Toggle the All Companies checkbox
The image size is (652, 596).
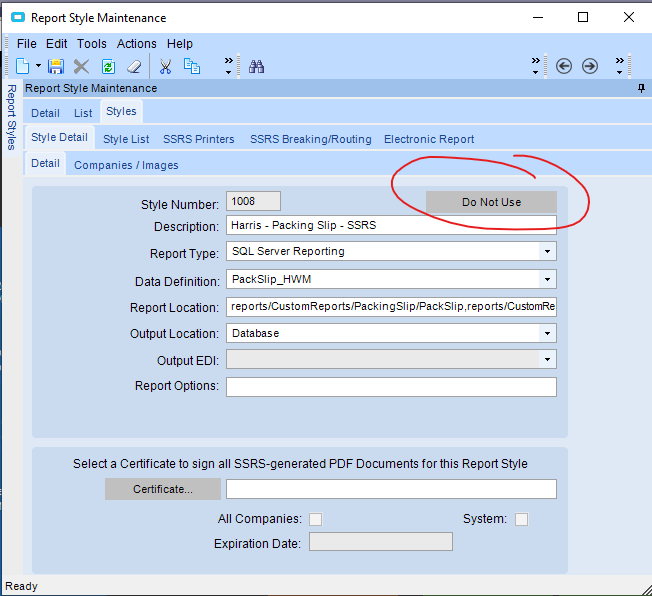pyautogui.click(x=316, y=519)
